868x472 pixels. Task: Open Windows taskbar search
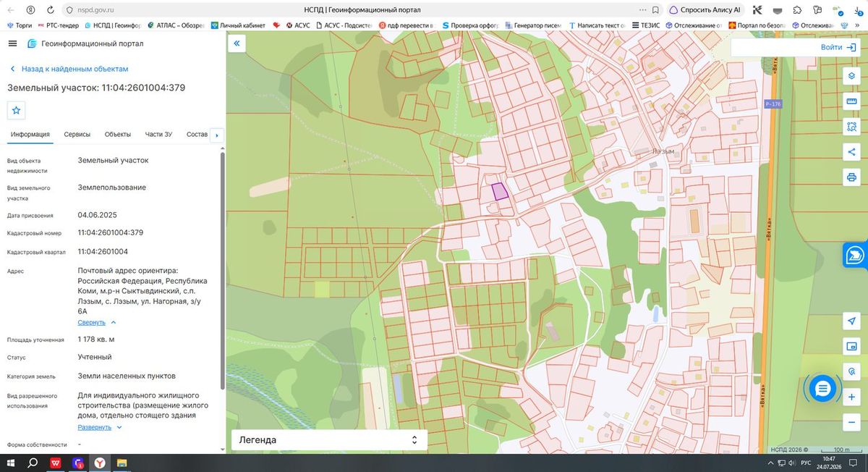point(33,463)
